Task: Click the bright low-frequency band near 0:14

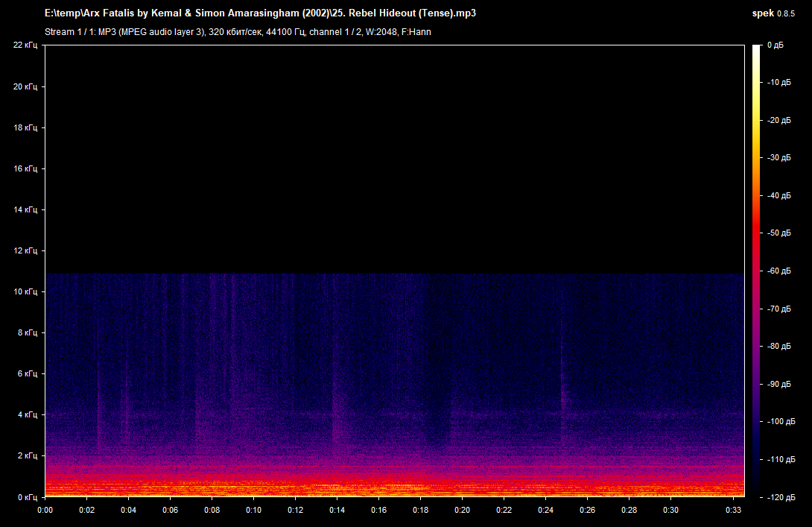Action: click(x=337, y=487)
